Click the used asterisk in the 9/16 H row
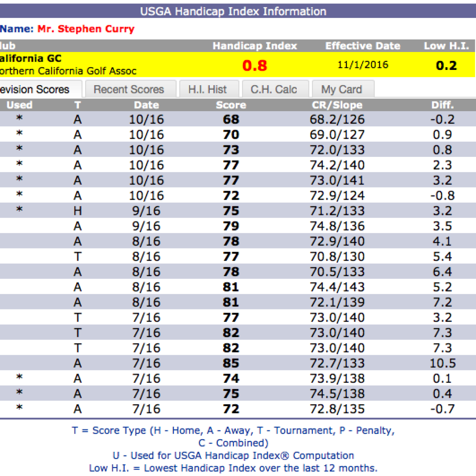Image resolution: width=476 pixels, height=476 pixels. coord(19,210)
